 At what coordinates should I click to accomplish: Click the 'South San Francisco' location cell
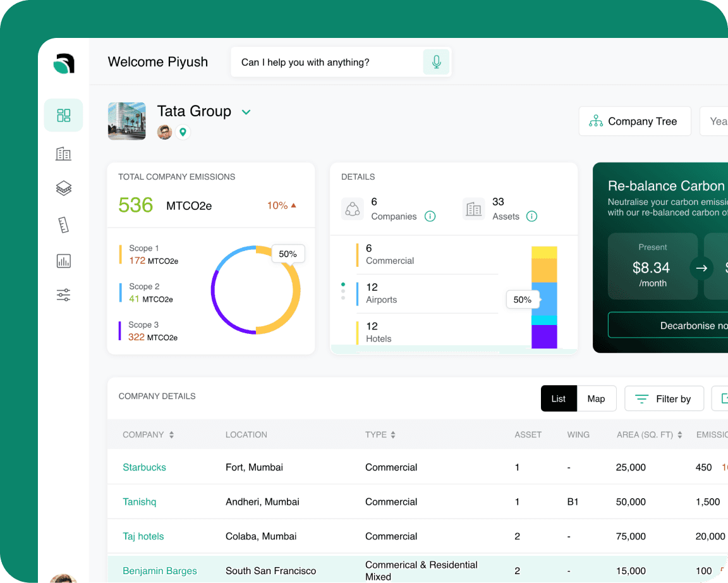(270, 570)
